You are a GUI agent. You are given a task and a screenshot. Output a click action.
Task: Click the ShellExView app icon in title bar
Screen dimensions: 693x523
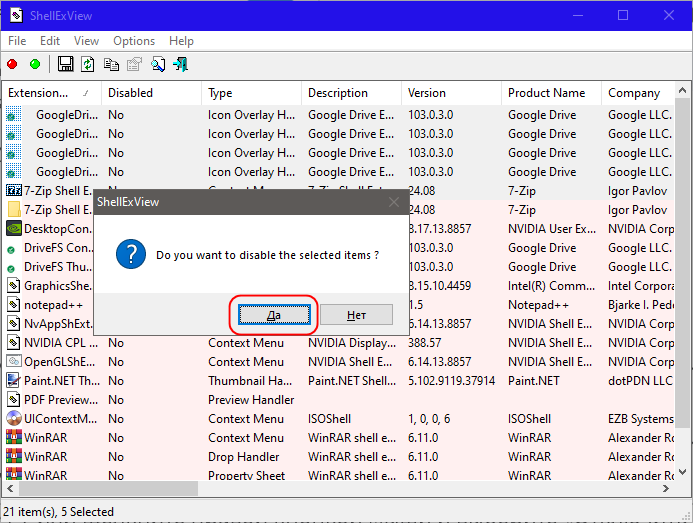point(16,15)
